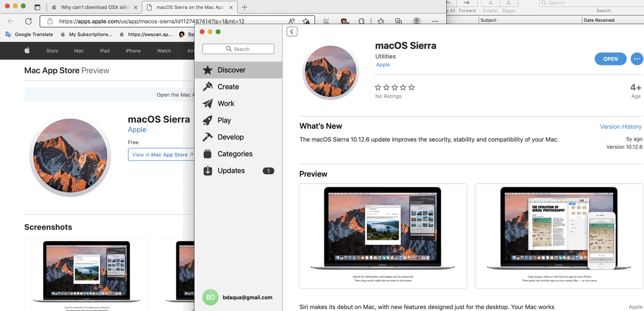This screenshot has height=311, width=644.
Task: Open Watch in Apple website nav
Action: [164, 51]
